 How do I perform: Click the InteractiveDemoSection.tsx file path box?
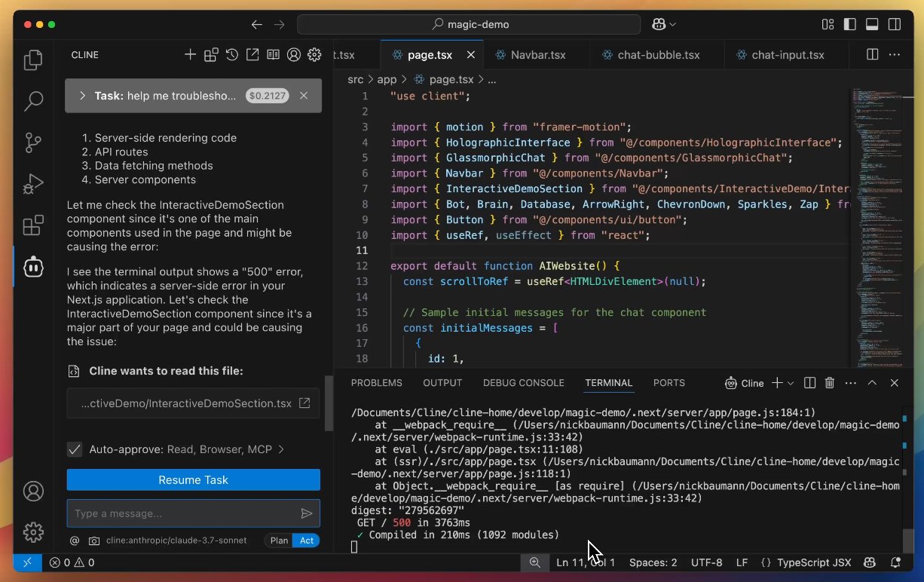tap(193, 403)
